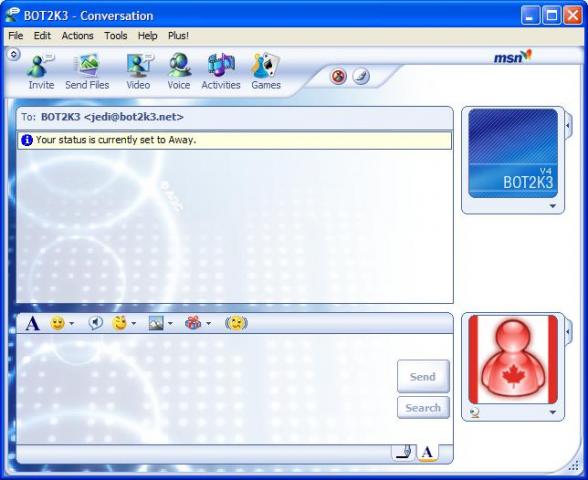The image size is (588, 480).
Task: Click the webcam icon below my picture
Action: click(474, 413)
